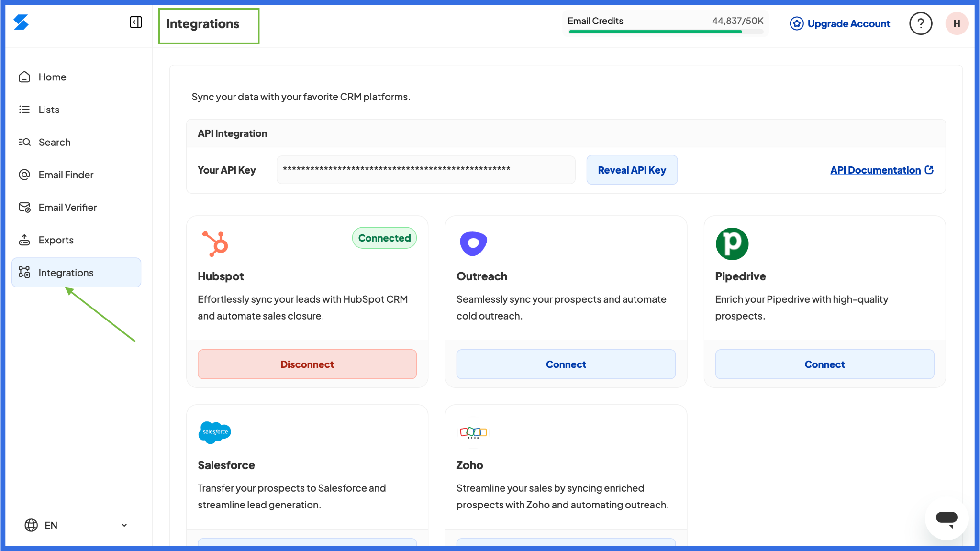Open the chat support bubble
Image resolution: width=980 pixels, height=551 pixels.
coord(947,518)
